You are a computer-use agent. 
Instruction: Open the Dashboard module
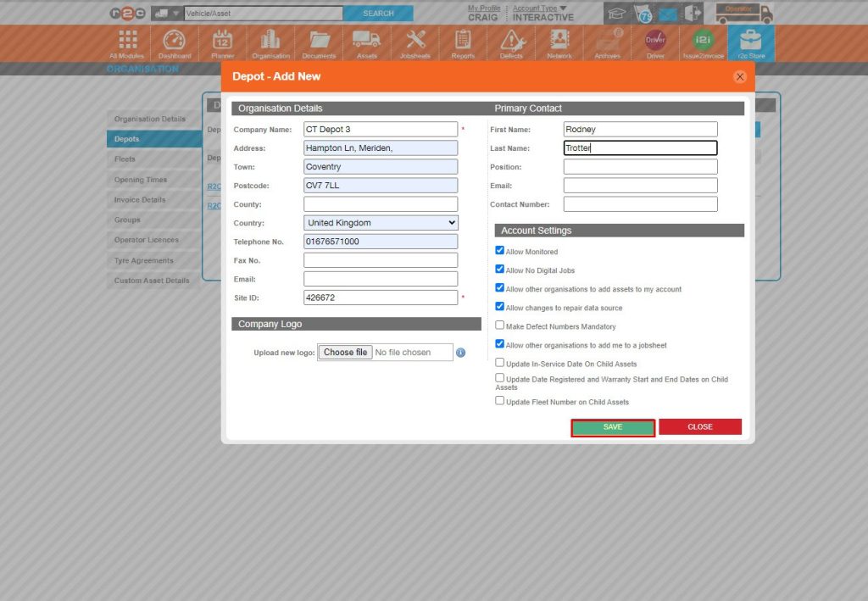coord(175,42)
